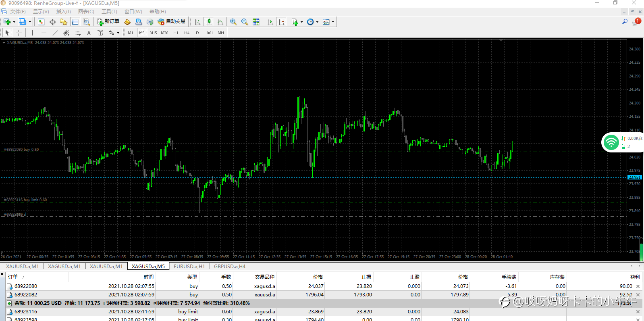The image size is (644, 321).
Task: Select the cursor arrow tool
Action: 7,33
